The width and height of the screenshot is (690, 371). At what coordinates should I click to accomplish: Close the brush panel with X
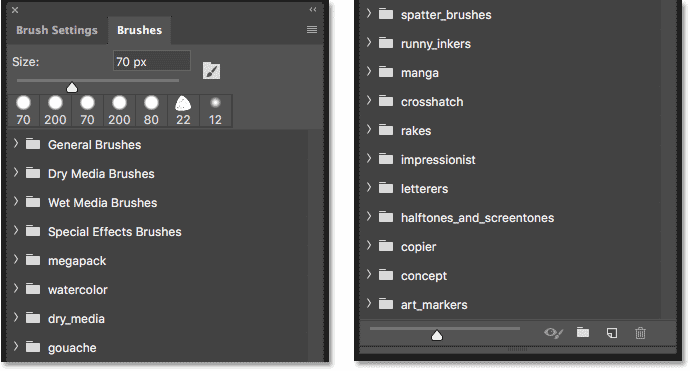(15, 10)
